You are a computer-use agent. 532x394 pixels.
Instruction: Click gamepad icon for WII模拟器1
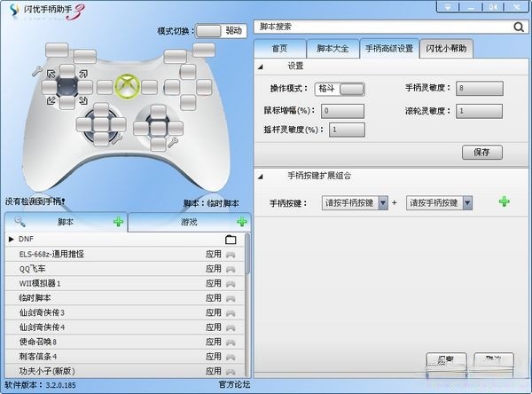231,284
